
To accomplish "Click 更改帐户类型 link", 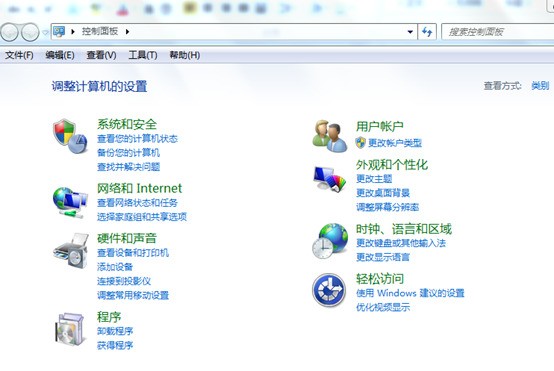I will pyautogui.click(x=395, y=143).
